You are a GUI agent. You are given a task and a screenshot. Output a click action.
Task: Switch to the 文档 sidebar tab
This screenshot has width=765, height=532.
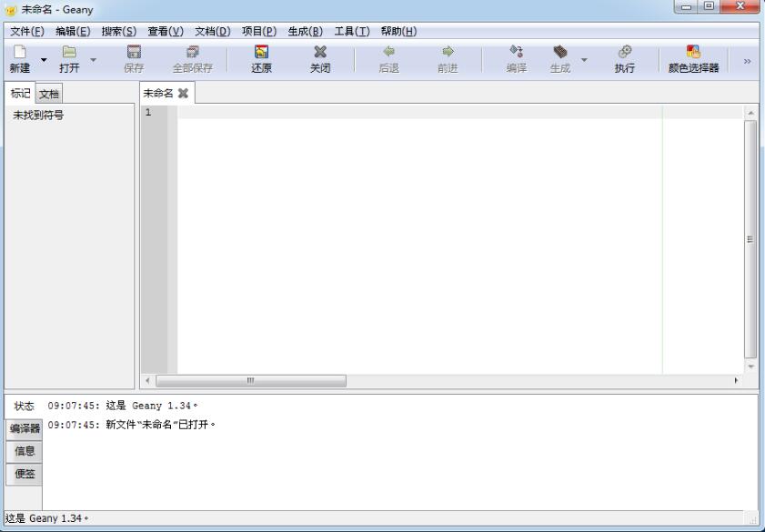point(49,94)
